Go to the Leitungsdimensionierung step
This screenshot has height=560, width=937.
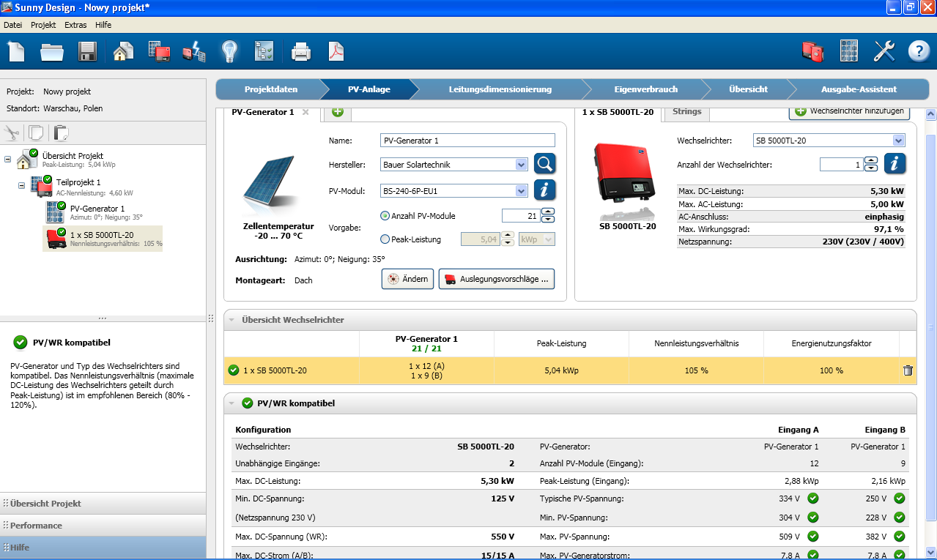point(500,89)
